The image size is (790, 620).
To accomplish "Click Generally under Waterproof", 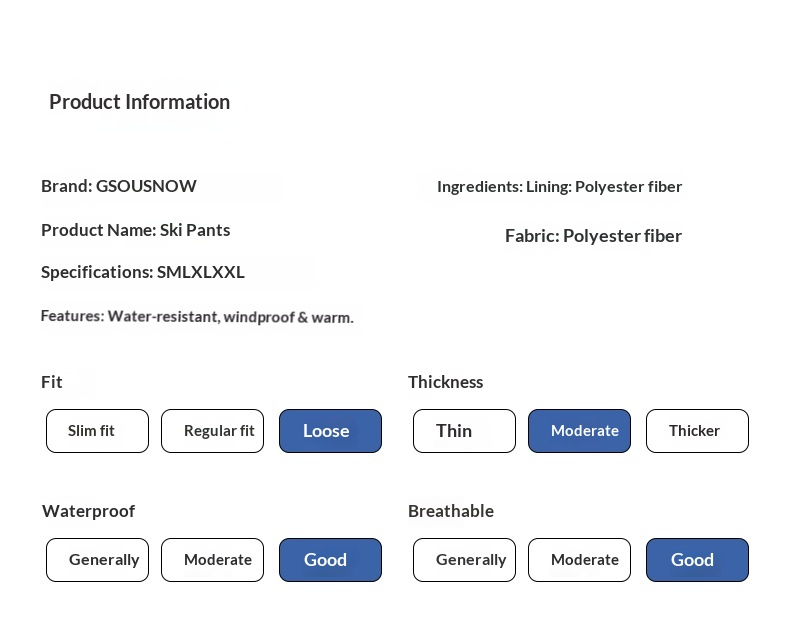I will point(97,560).
